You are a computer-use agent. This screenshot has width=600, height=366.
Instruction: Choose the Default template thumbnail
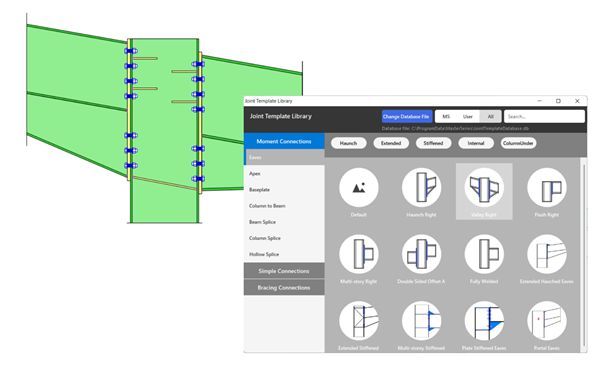(359, 188)
